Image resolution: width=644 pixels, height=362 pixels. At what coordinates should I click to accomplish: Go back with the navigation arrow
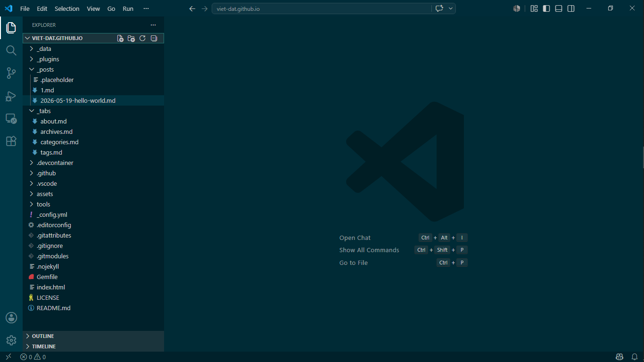tap(192, 8)
